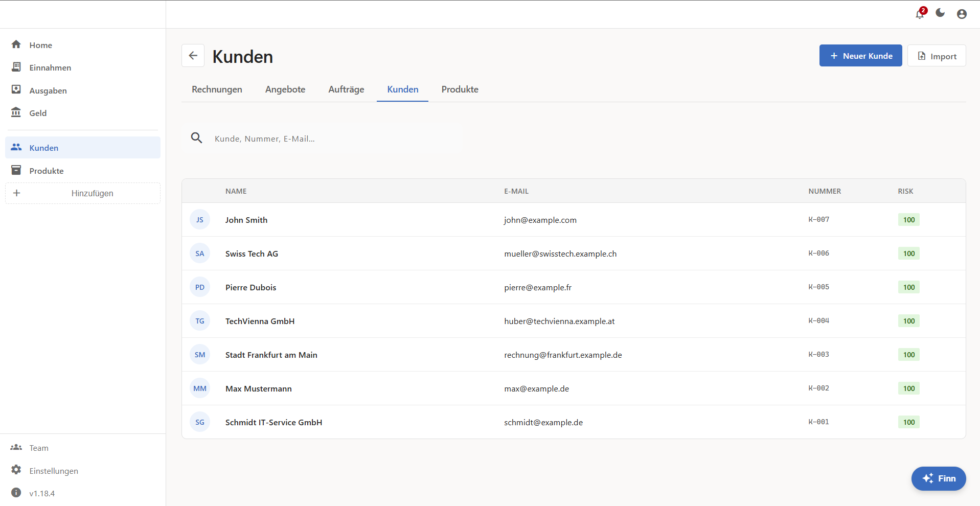Click the NAME column header
Viewport: 980px width, 506px height.
[x=236, y=191]
